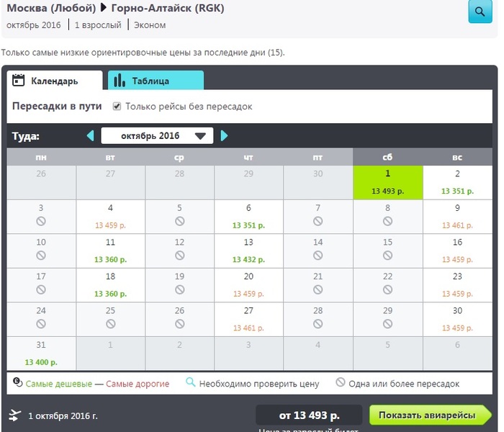Click the airplane icon beside 1 октября 2016
504x432 pixels.
pyautogui.click(x=15, y=415)
